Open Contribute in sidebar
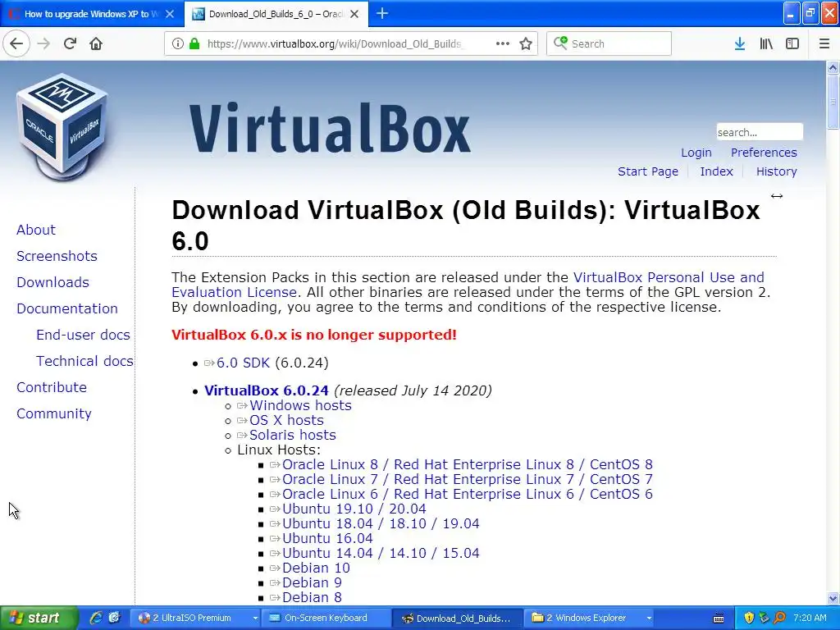840x630 pixels. pos(52,387)
